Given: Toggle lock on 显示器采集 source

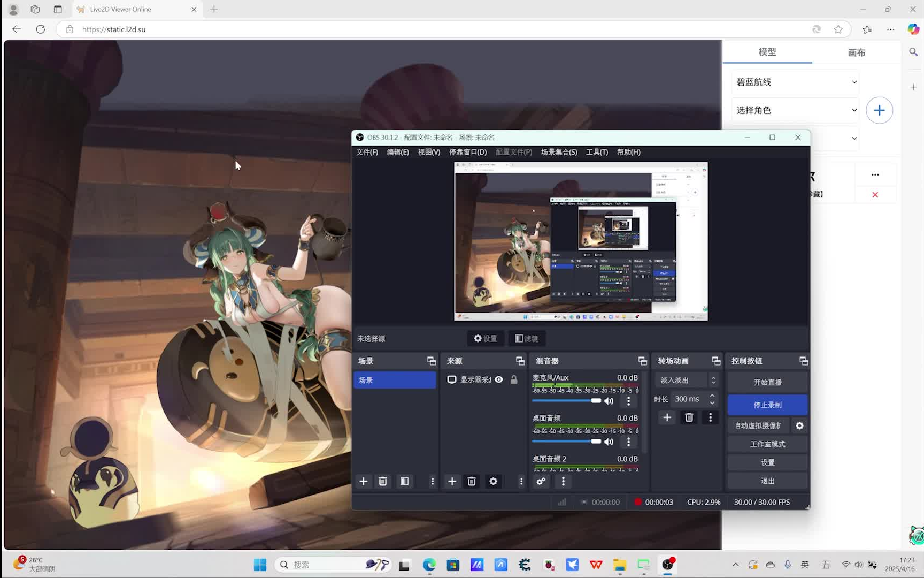Looking at the screenshot, I should coord(514,379).
